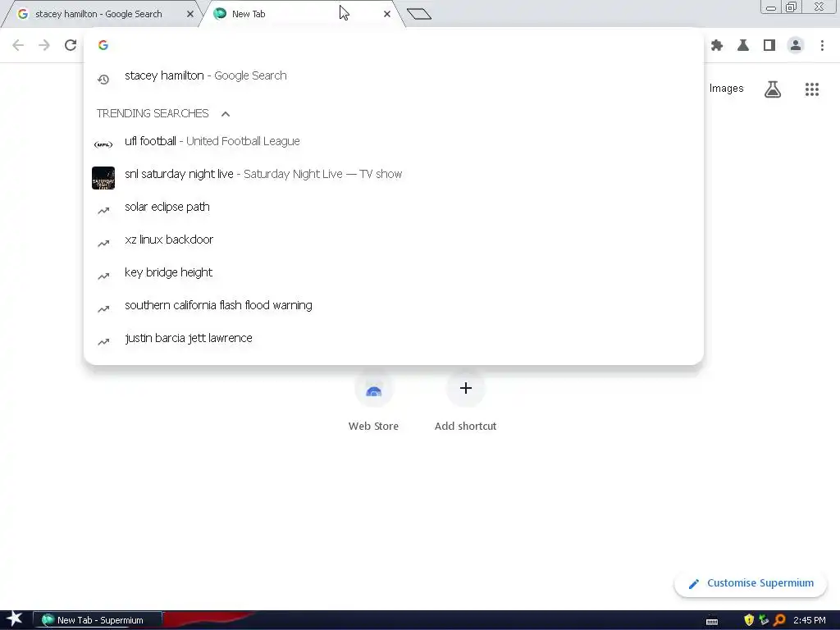Close the New Tab tab

(387, 14)
